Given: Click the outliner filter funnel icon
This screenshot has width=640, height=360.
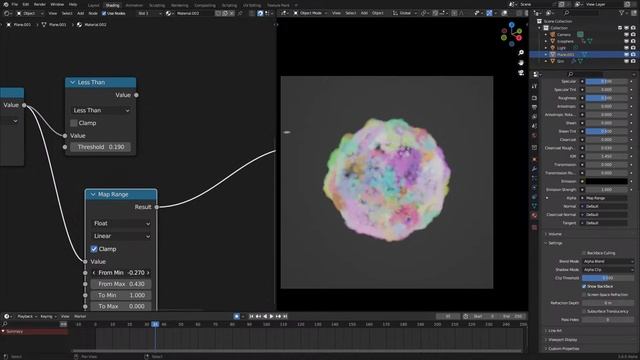Looking at the screenshot, I should coord(622,13).
